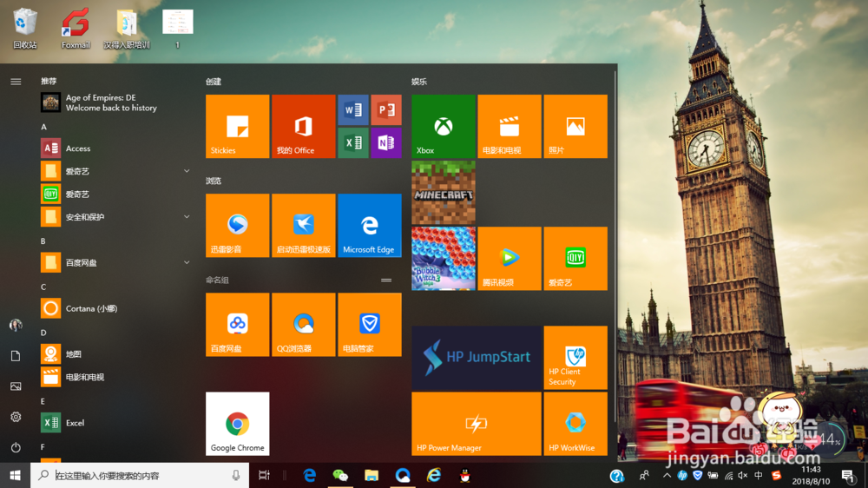Open Internet Explorer from the taskbar
Image resolution: width=868 pixels, height=488 pixels.
click(433, 475)
